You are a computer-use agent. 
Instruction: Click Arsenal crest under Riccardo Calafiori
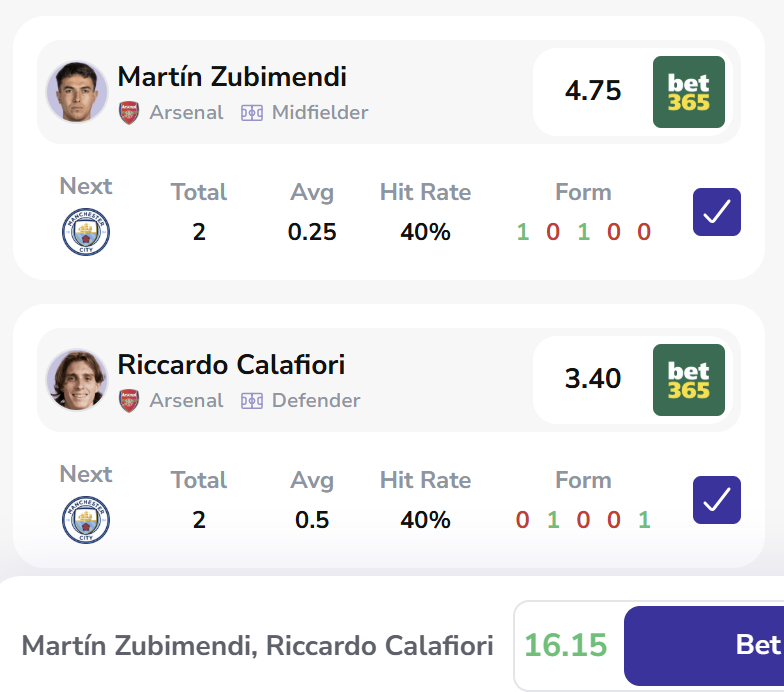129,400
